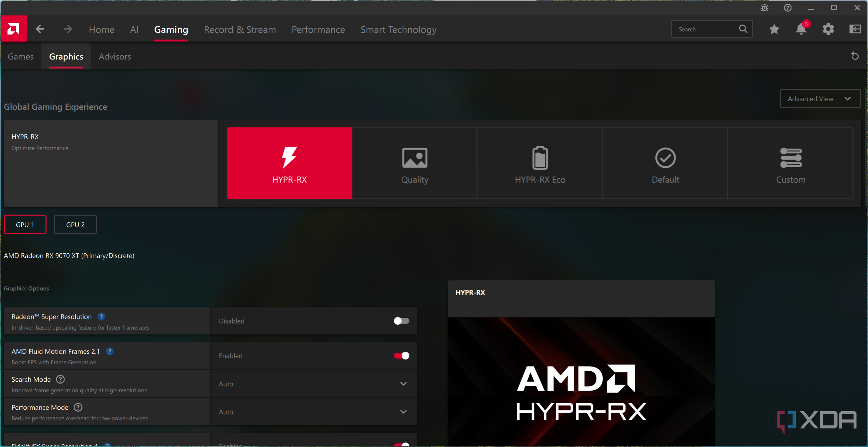This screenshot has width=868, height=447.
Task: Click the bug report icon
Action: (765, 8)
